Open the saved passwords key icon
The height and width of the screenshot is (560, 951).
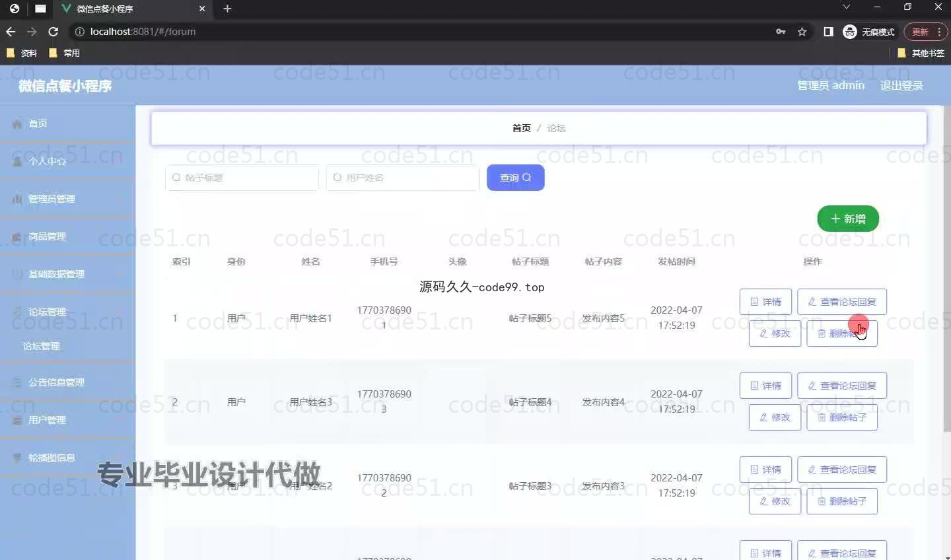pos(781,32)
